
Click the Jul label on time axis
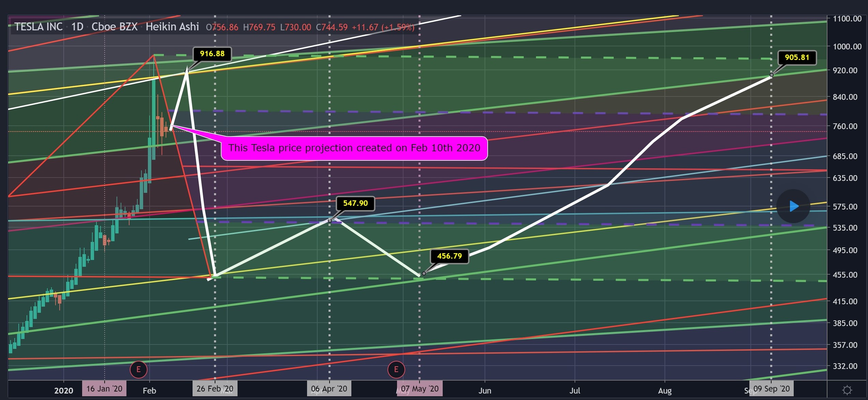pyautogui.click(x=575, y=391)
